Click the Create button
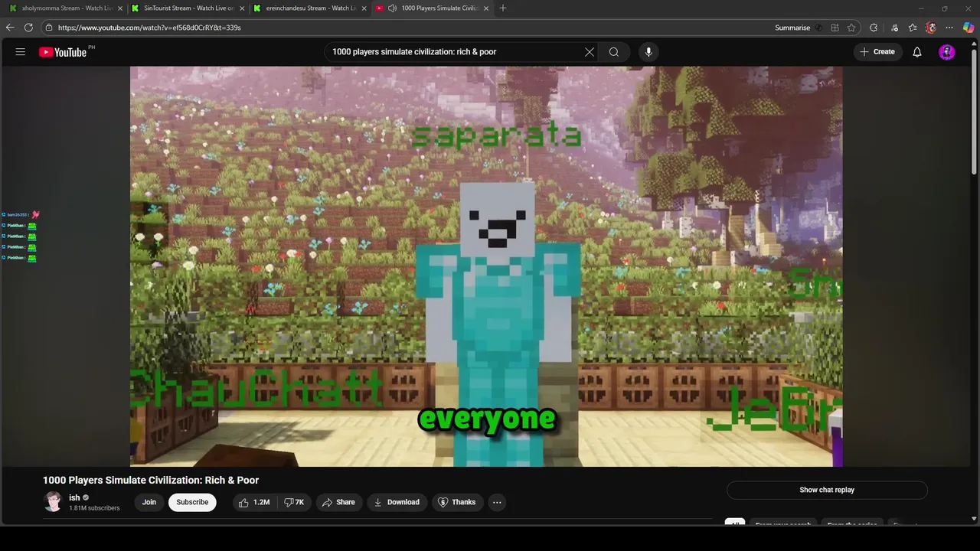The width and height of the screenshot is (980, 551). (x=877, y=52)
